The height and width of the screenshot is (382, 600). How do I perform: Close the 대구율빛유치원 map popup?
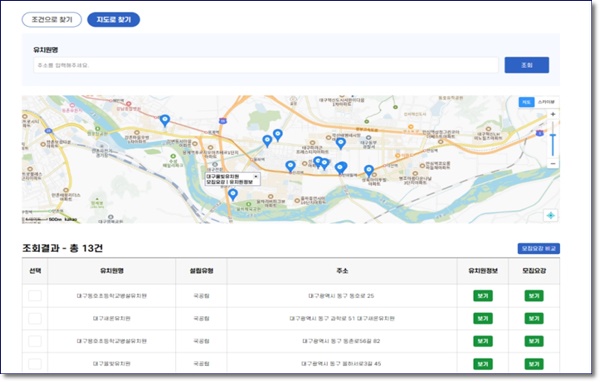coord(256,176)
